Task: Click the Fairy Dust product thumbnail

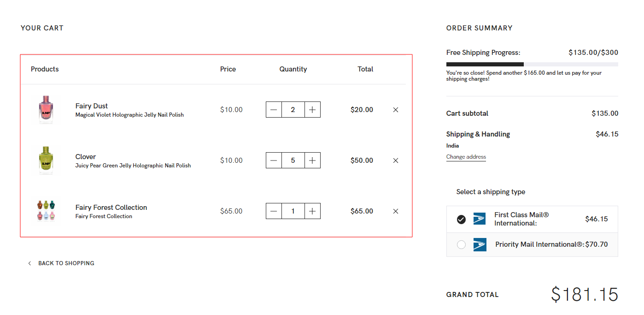Action: 46,109
